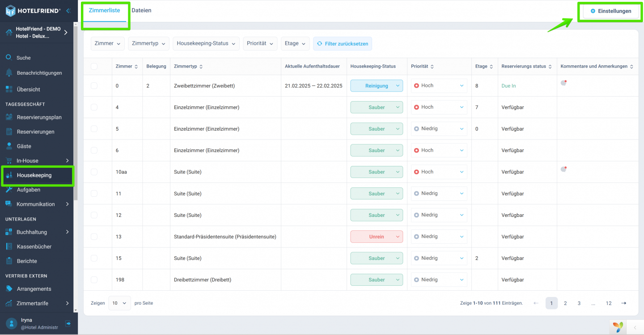Image resolution: width=644 pixels, height=335 pixels.
Task: Change Niedrig priority for room 198
Action: coord(439,280)
